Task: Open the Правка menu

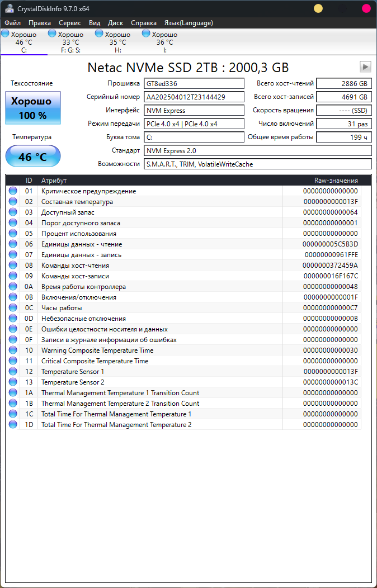Action: click(40, 23)
